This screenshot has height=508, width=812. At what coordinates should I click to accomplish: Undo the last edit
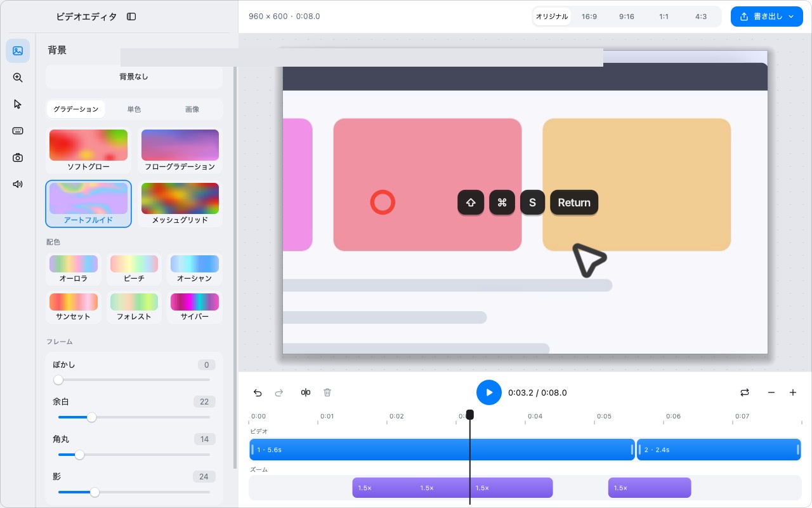point(258,392)
